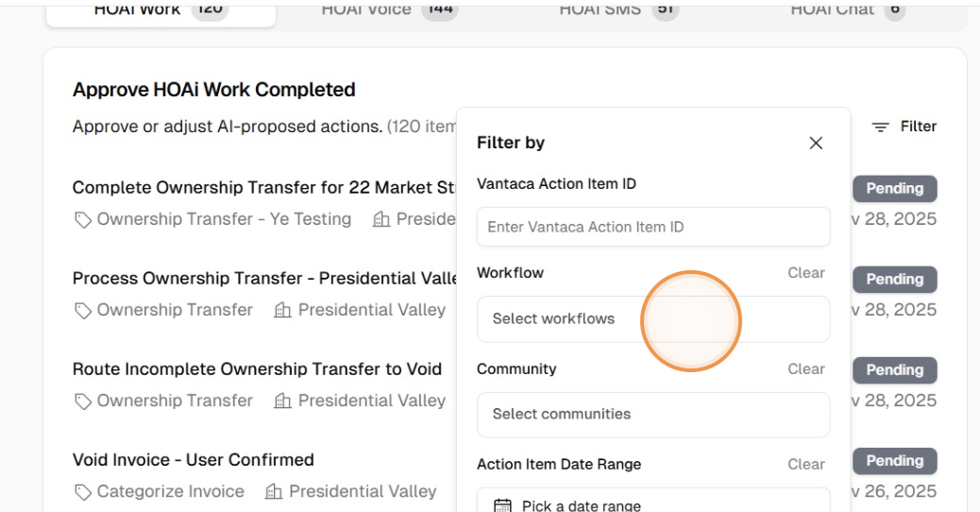Clear the Community filter
980x512 pixels.
tap(806, 369)
